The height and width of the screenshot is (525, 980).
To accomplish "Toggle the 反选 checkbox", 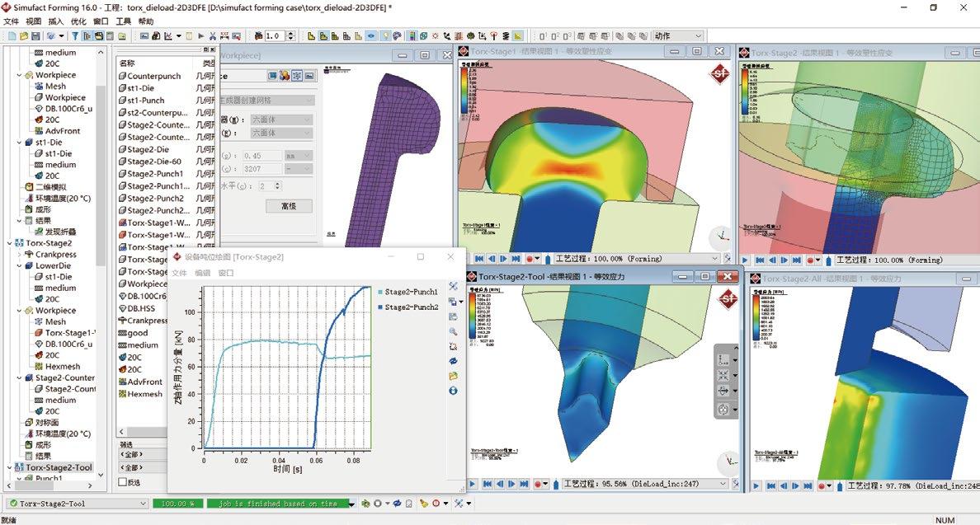I will 123,482.
